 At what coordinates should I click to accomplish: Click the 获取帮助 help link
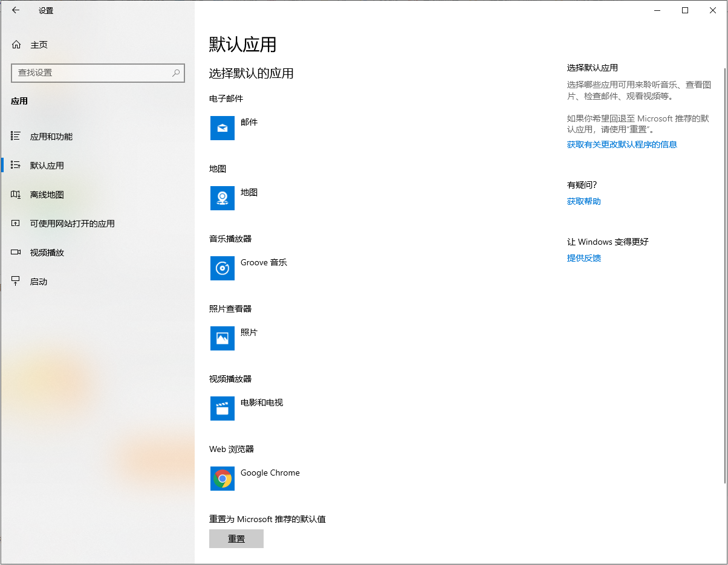(583, 201)
